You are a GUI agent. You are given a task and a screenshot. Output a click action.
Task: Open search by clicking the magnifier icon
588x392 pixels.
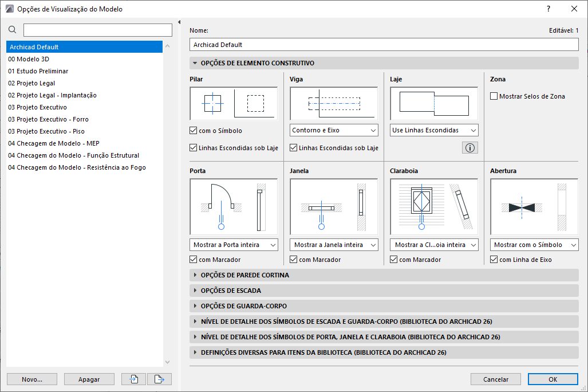click(x=12, y=29)
